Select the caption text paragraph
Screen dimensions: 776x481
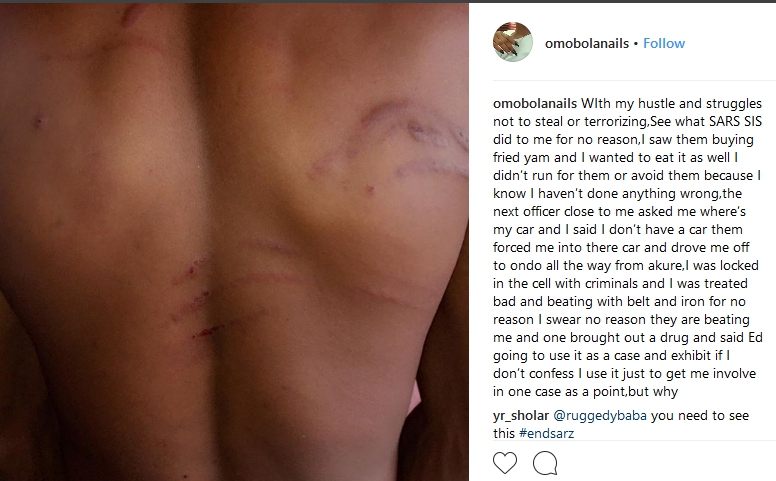[x=628, y=247]
